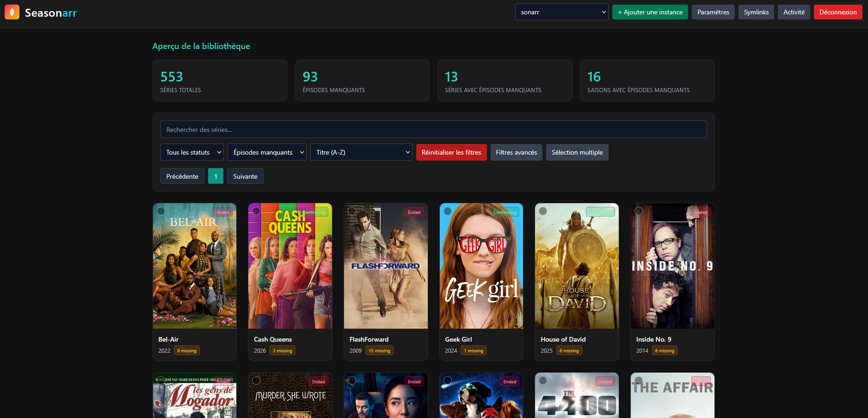
Task: Go to the Suivante page
Action: 245,176
